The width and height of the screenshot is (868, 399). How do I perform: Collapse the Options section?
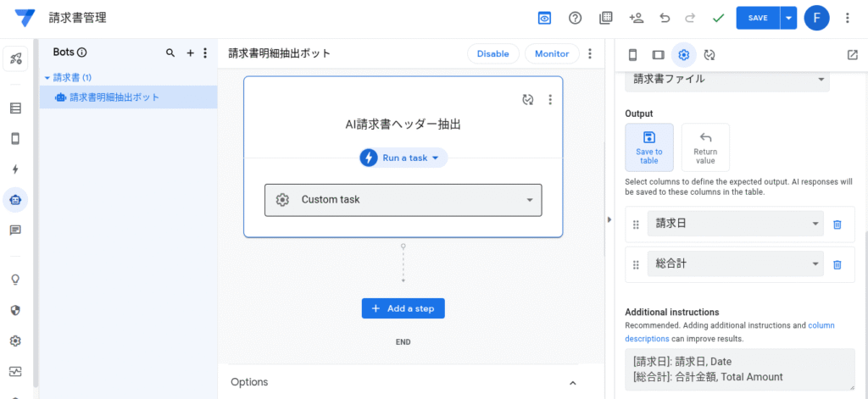573,383
